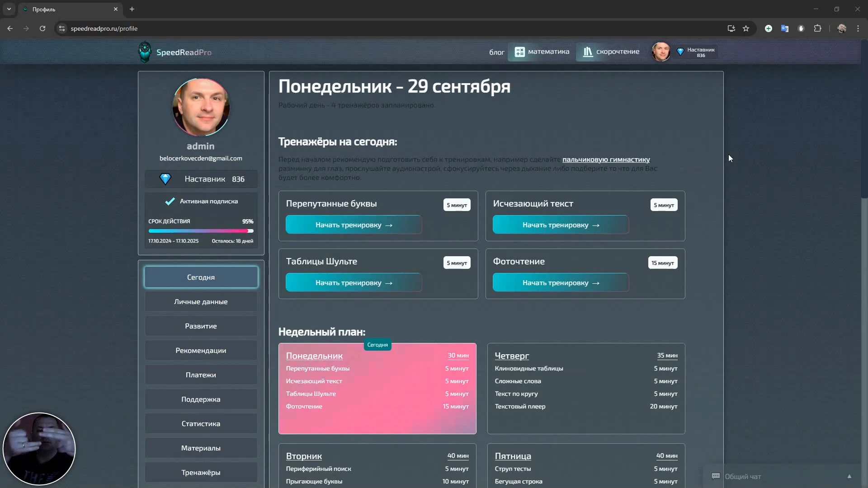The image size is (868, 488).
Task: Reload the page with refresh icon
Action: (42, 28)
